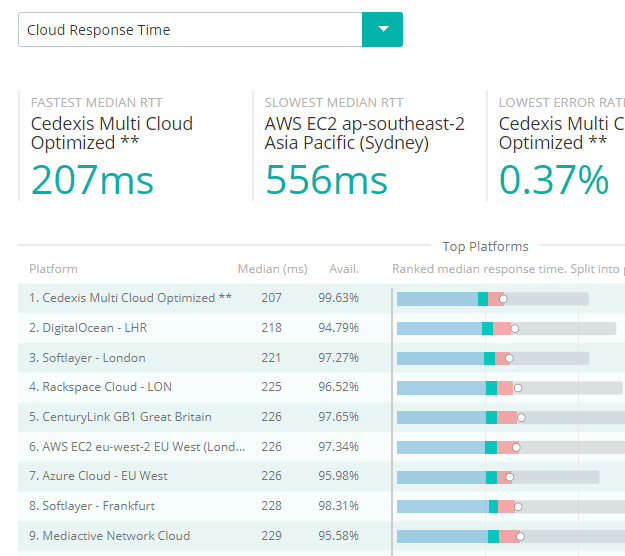Select Azure Cloud - EU West row

click(x=98, y=476)
